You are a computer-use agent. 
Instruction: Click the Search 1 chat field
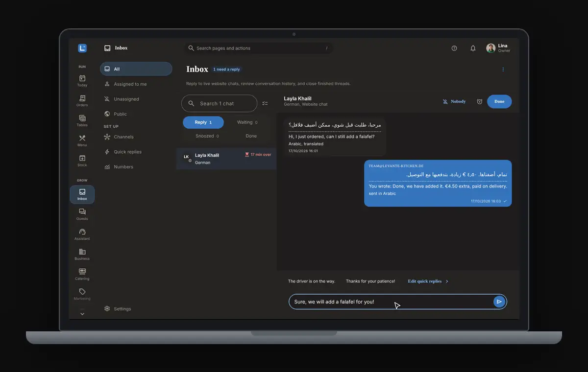pyautogui.click(x=219, y=103)
